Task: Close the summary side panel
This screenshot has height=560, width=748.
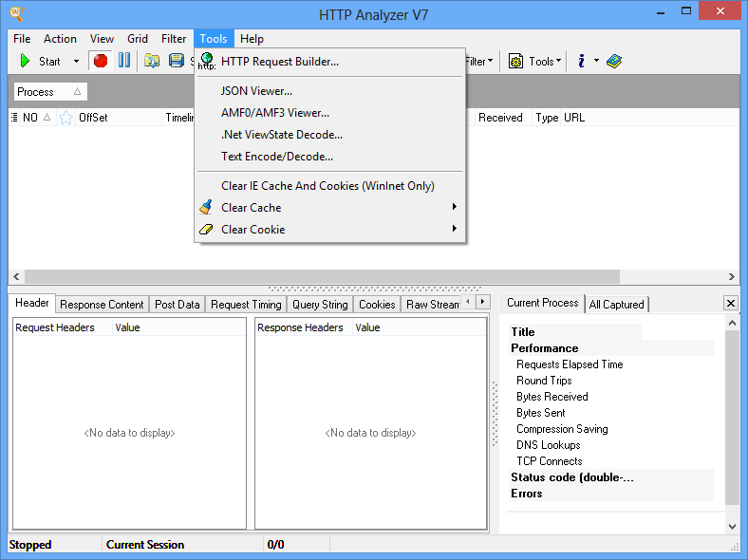Action: pyautogui.click(x=730, y=303)
